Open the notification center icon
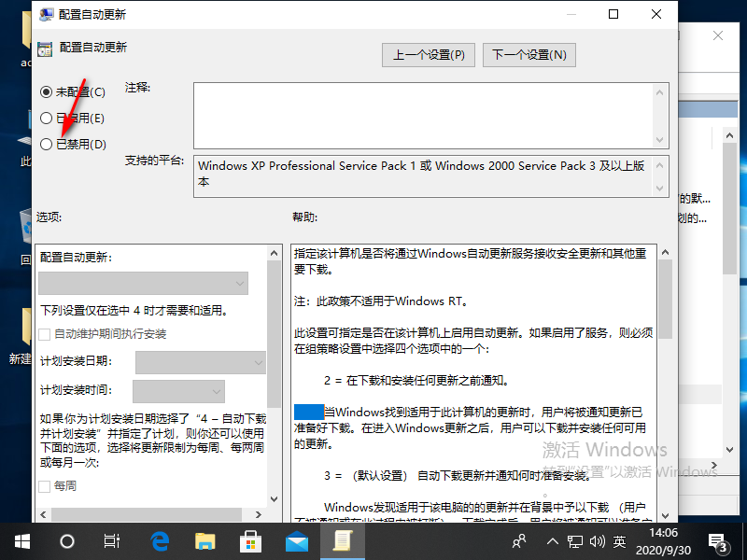 click(x=719, y=540)
